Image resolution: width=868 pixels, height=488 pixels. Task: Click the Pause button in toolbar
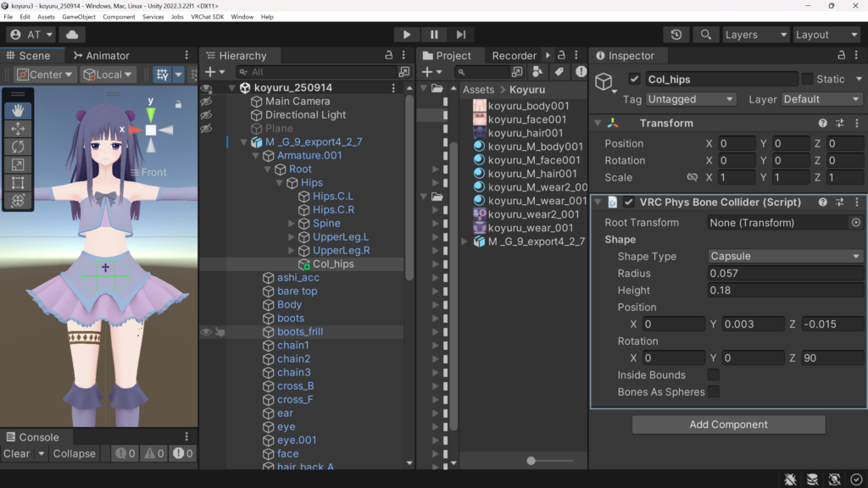434,35
